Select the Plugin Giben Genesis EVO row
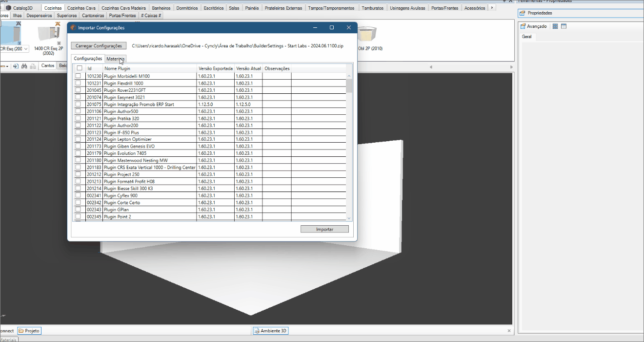The image size is (644, 342). 211,146
